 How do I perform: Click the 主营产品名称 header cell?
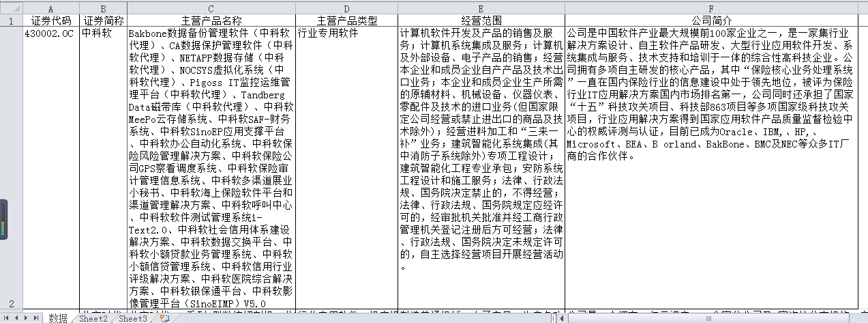(x=211, y=20)
